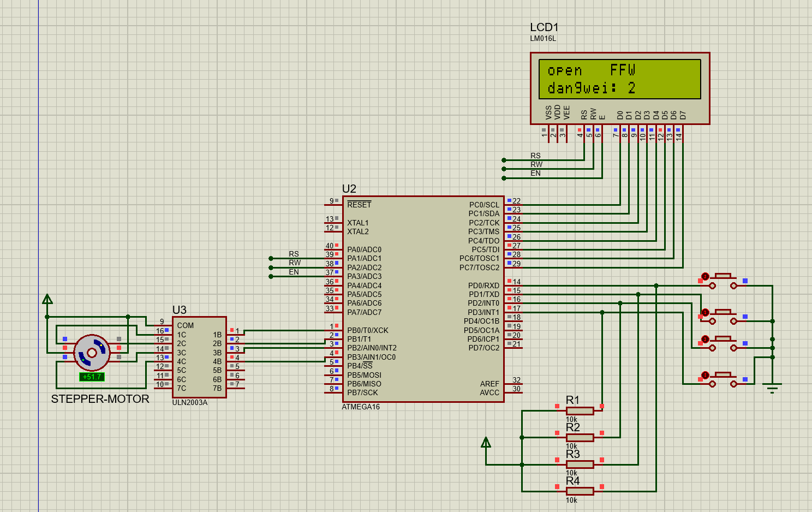Click the push button wired to PD3/INT1
Viewport: 812px width, 512px height.
click(x=723, y=379)
